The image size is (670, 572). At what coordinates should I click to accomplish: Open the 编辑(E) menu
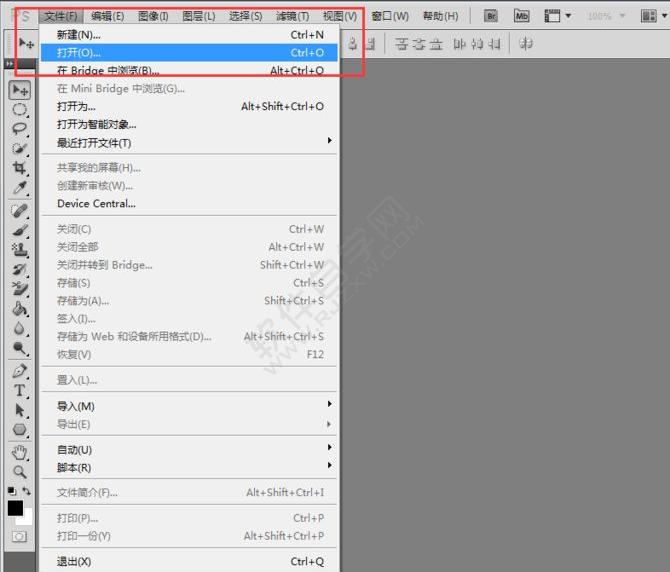point(108,16)
